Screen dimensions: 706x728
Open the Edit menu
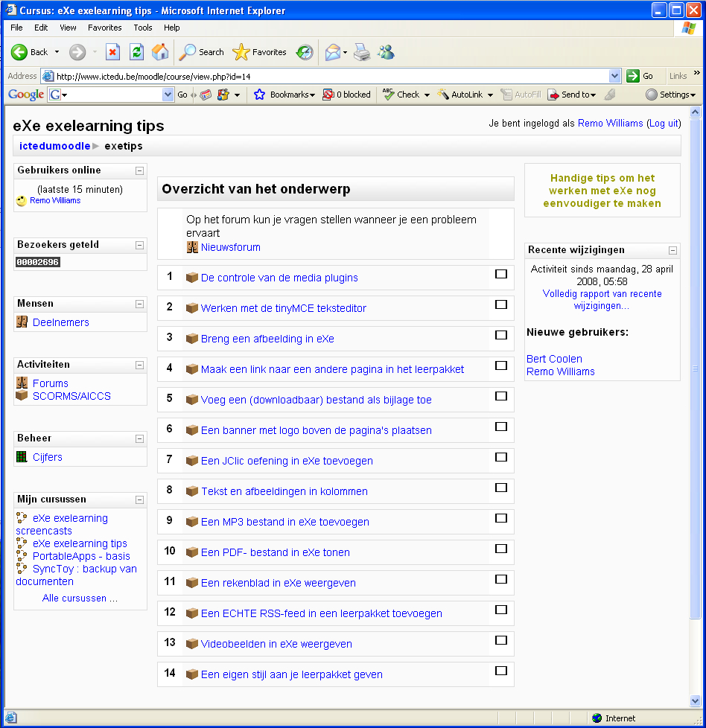(x=41, y=28)
